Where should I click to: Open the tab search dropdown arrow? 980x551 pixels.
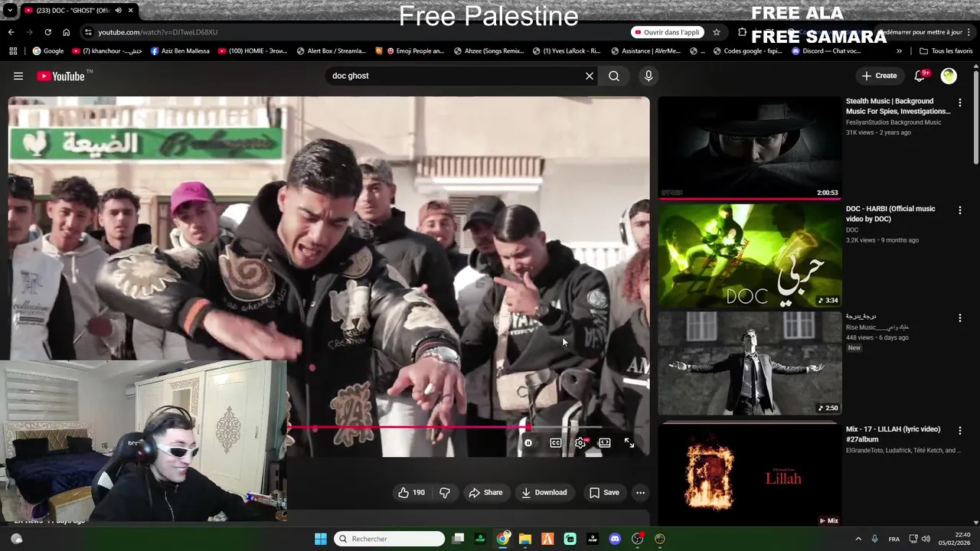tap(10, 11)
